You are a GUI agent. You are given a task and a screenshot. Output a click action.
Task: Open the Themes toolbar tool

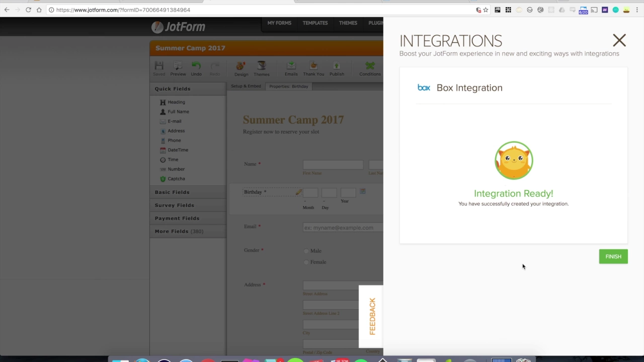click(x=262, y=69)
